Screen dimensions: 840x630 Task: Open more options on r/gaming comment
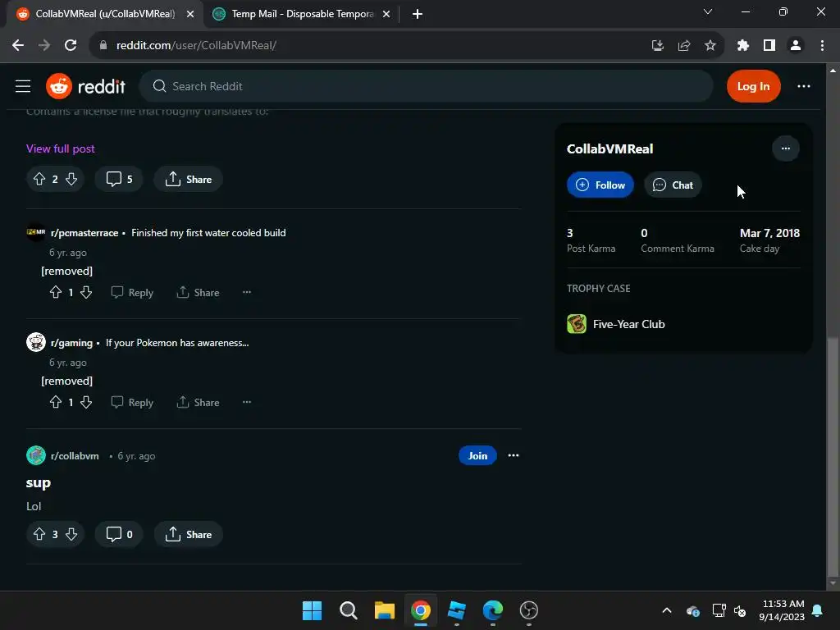tap(247, 402)
